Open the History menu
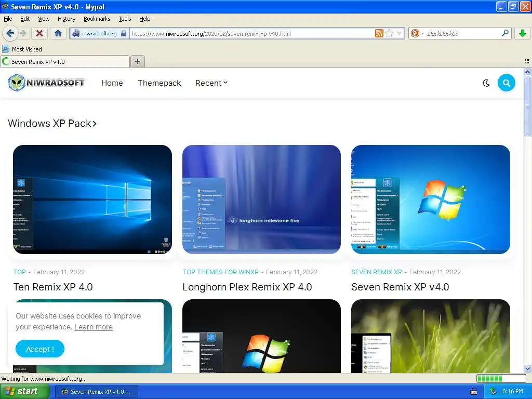Screen dimensions: 532x399 coord(66,19)
